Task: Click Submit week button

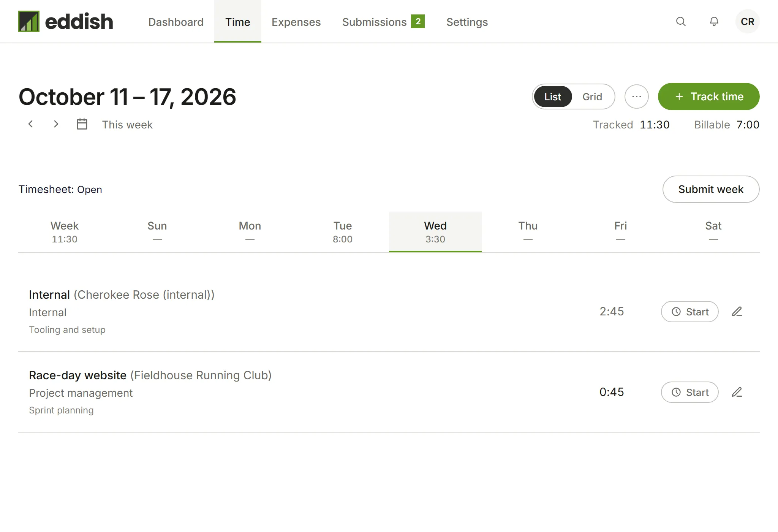Action: tap(711, 189)
